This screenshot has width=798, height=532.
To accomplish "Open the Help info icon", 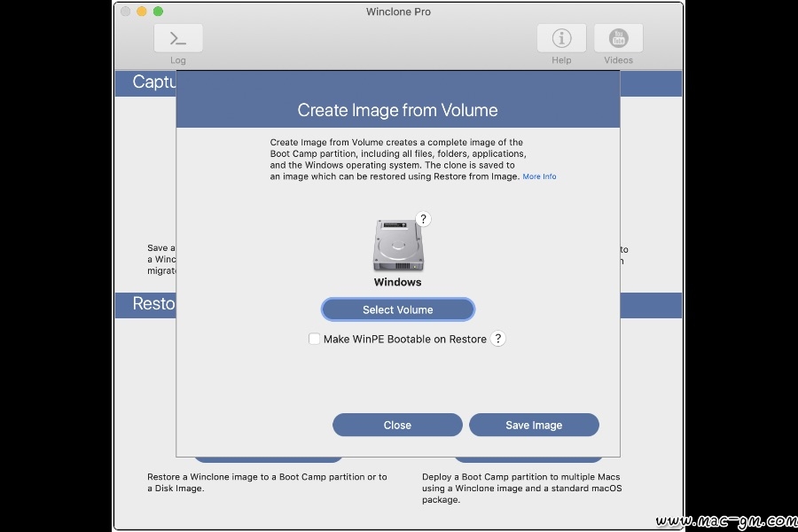I will click(561, 38).
